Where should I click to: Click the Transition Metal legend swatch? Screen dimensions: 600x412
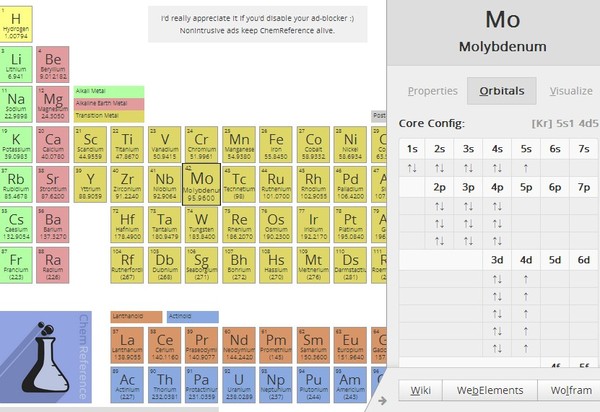tap(108, 115)
